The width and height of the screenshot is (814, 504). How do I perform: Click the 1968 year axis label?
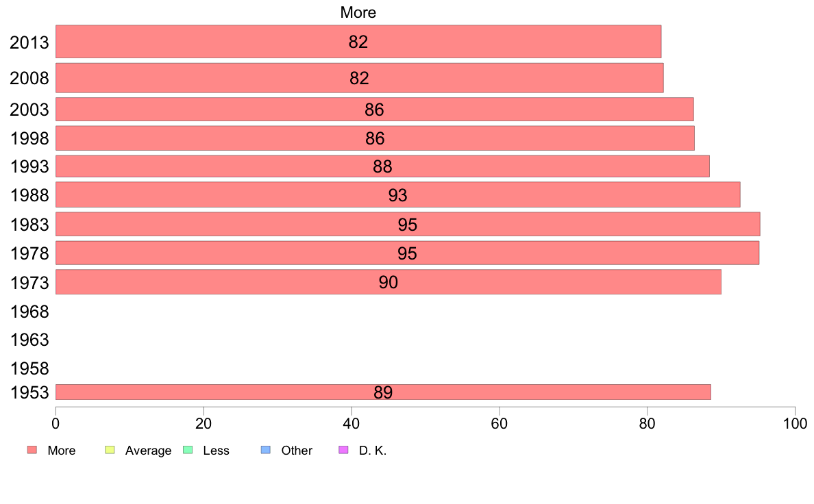click(x=29, y=312)
